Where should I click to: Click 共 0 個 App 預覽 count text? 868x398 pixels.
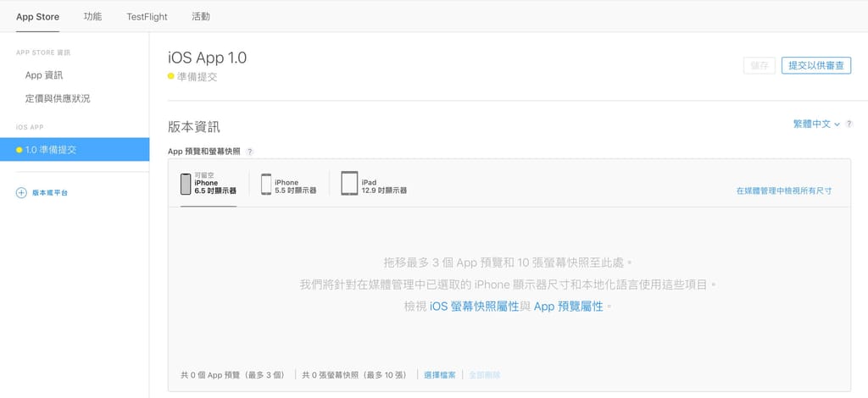click(232, 375)
